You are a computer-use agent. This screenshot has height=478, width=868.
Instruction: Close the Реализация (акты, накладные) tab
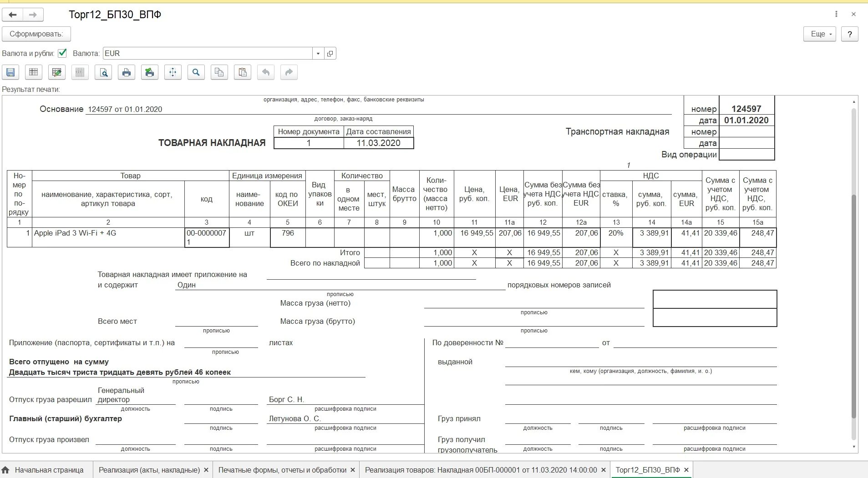(x=206, y=470)
